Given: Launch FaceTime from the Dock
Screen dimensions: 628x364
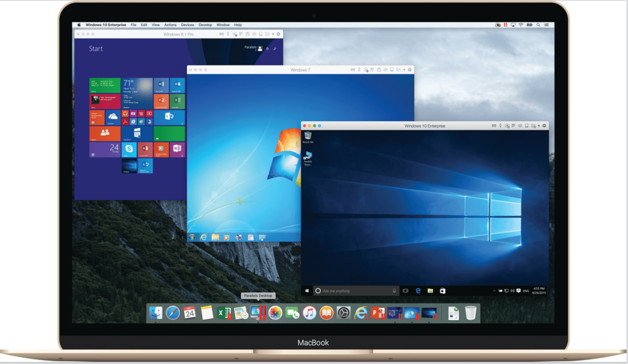Looking at the screenshot, I should pyautogui.click(x=292, y=313).
